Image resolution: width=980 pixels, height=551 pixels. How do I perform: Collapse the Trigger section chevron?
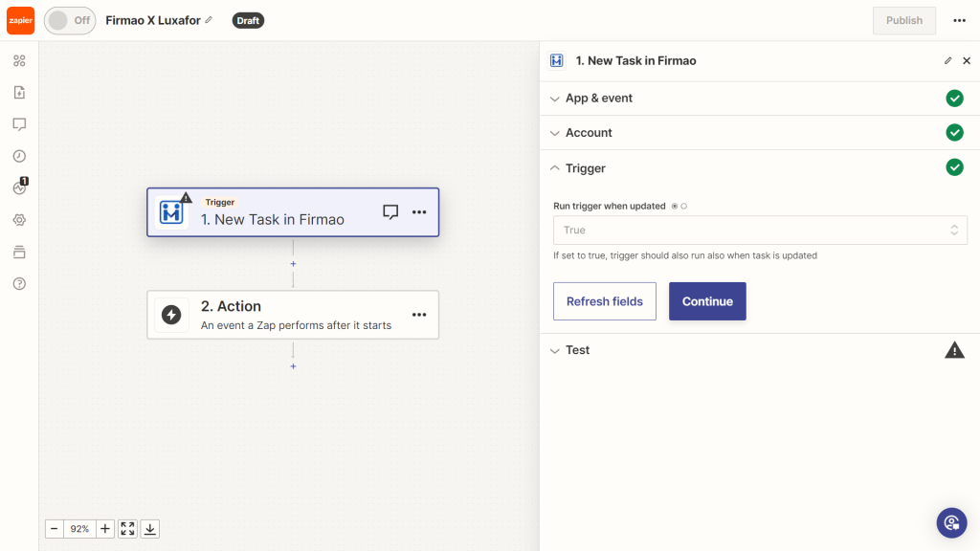coord(555,167)
